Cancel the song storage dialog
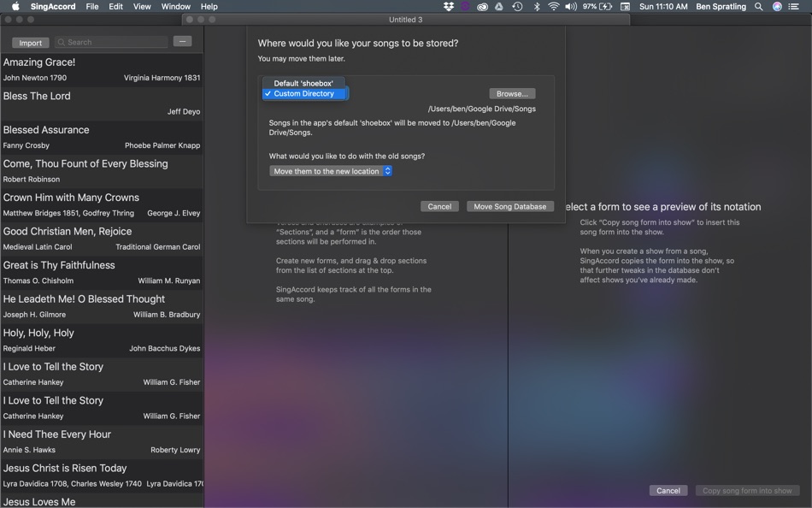This screenshot has height=508, width=812. (439, 206)
